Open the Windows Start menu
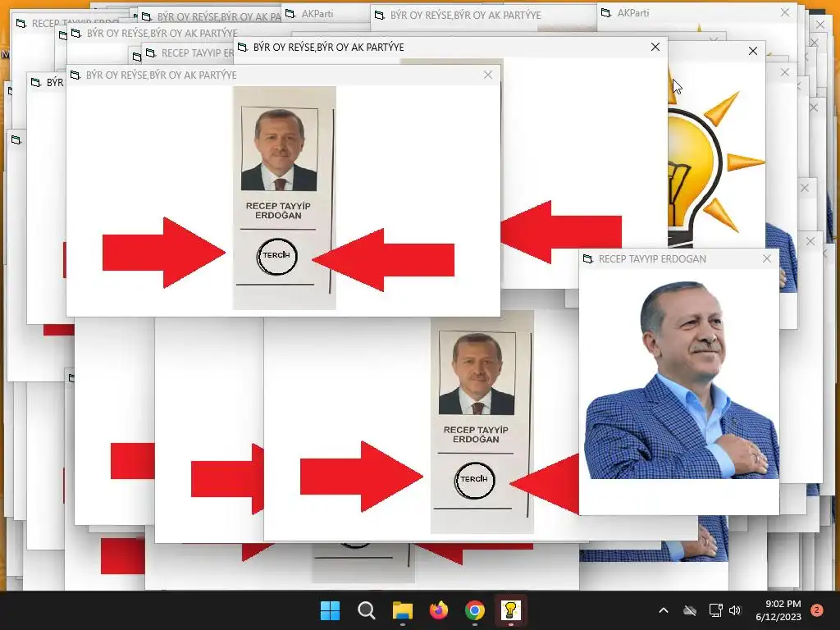The width and height of the screenshot is (840, 630). click(x=330, y=610)
